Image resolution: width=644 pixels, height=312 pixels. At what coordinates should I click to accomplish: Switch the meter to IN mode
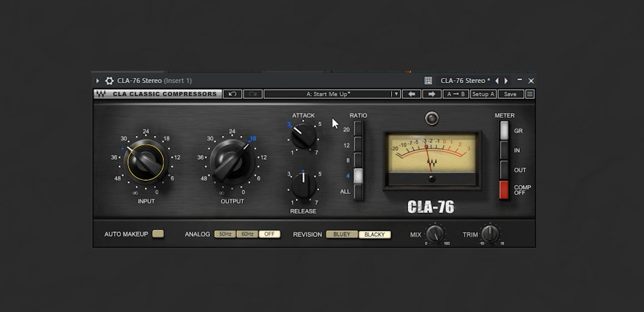504,151
